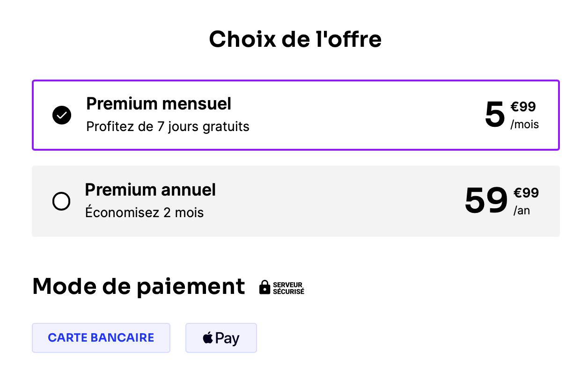This screenshot has height=380, width=588.
Task: Click the '/an' billing period label
Action: coord(522,211)
